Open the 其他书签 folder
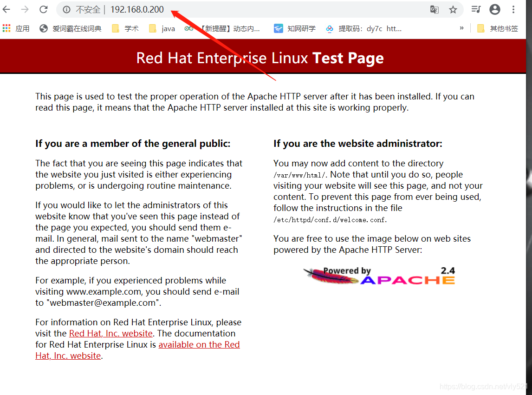The width and height of the screenshot is (532, 395). [x=498, y=28]
